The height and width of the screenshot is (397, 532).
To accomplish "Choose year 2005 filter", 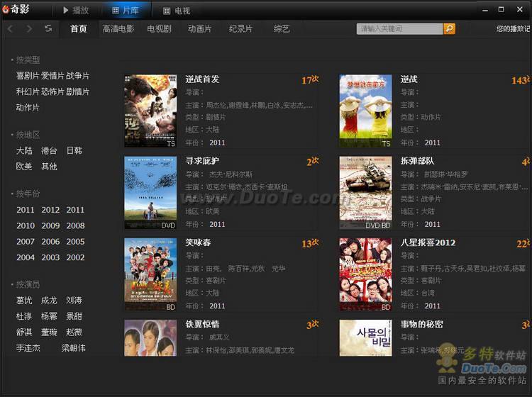I will 75,242.
